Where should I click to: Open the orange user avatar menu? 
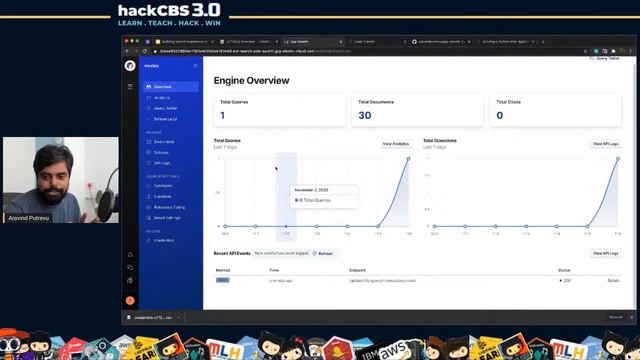tap(130, 300)
